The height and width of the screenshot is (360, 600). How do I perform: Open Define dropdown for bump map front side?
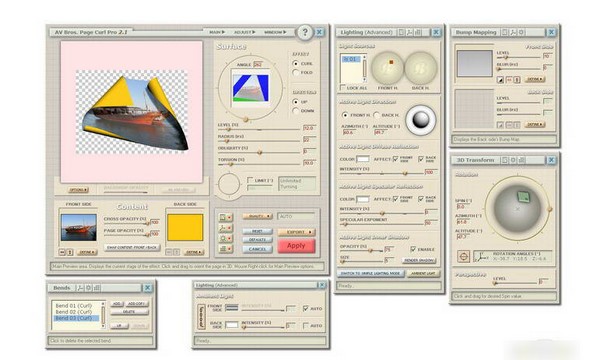[x=535, y=80]
